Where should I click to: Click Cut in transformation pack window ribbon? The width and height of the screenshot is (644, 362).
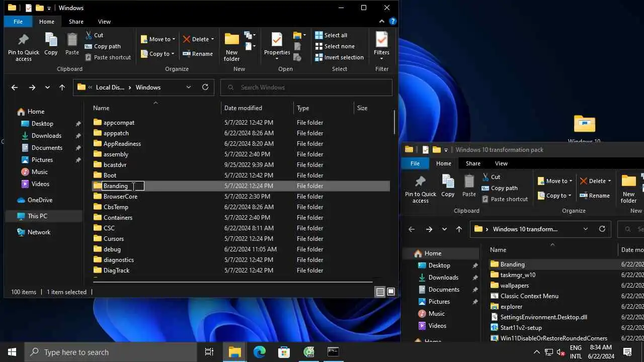(x=491, y=177)
